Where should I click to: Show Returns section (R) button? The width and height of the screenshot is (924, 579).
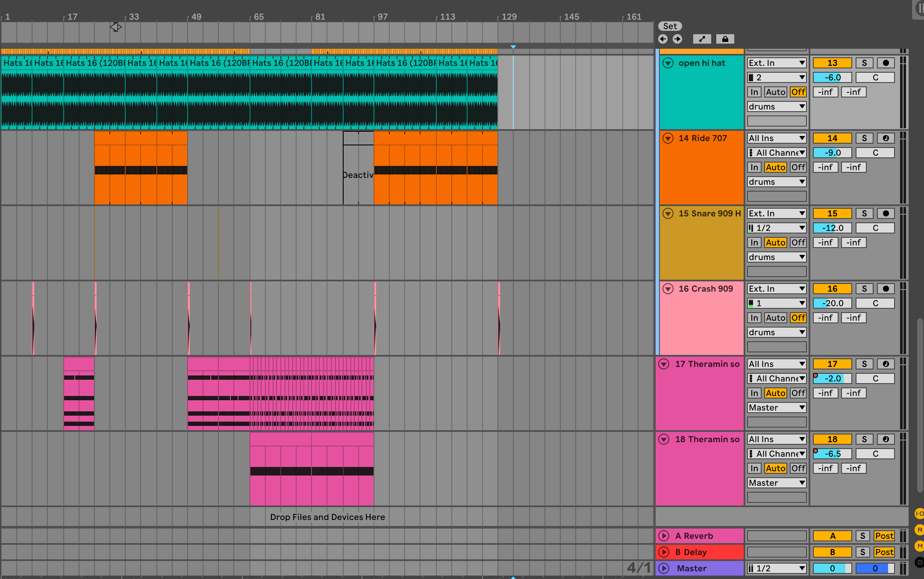point(919,530)
